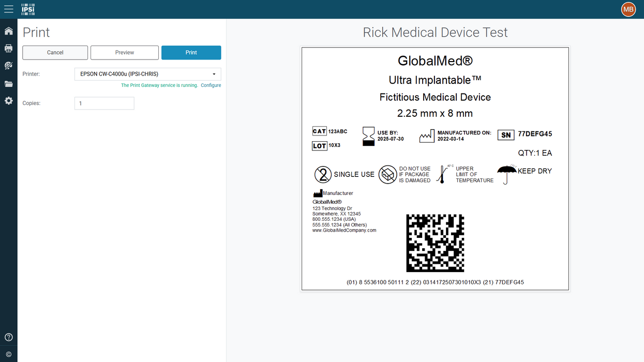This screenshot has width=644, height=362.
Task: Open the folder sidebar icon
Action: (9, 84)
